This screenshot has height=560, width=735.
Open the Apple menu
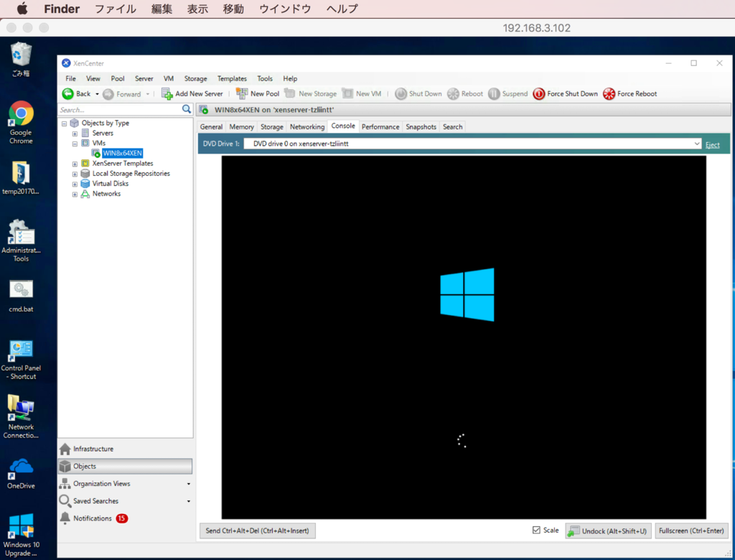(22, 9)
